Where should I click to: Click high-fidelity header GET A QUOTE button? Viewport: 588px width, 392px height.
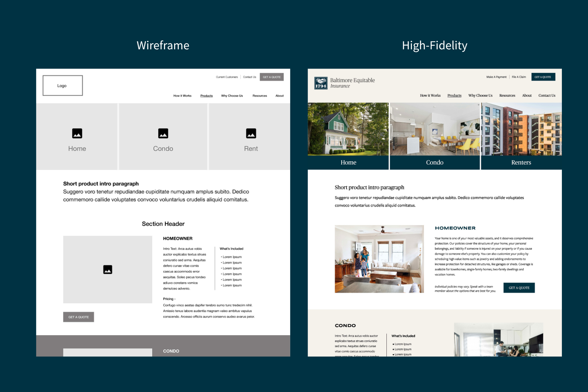point(543,77)
